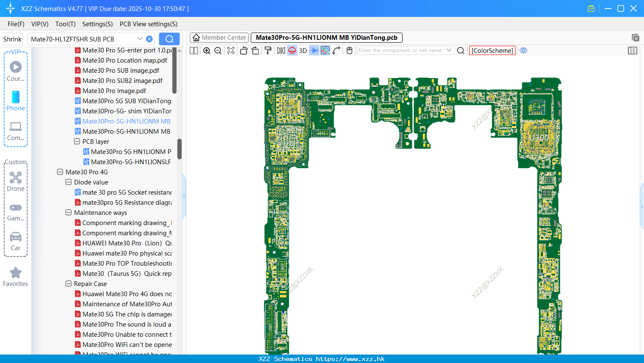
Task: Zoom out of the PCB view
Action: 218,50
